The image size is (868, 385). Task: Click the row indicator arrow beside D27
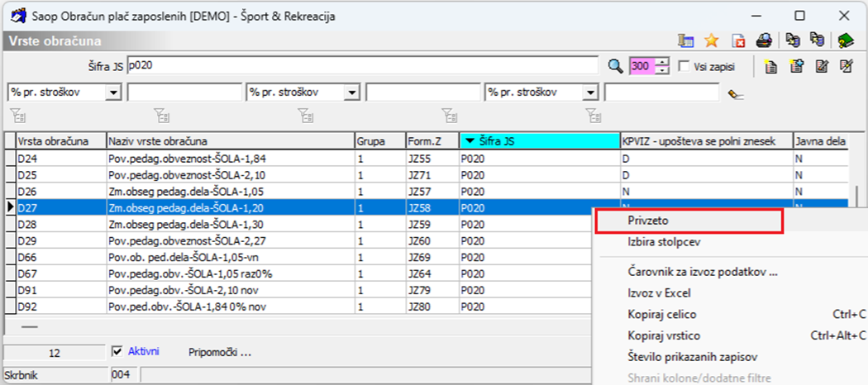[x=10, y=207]
